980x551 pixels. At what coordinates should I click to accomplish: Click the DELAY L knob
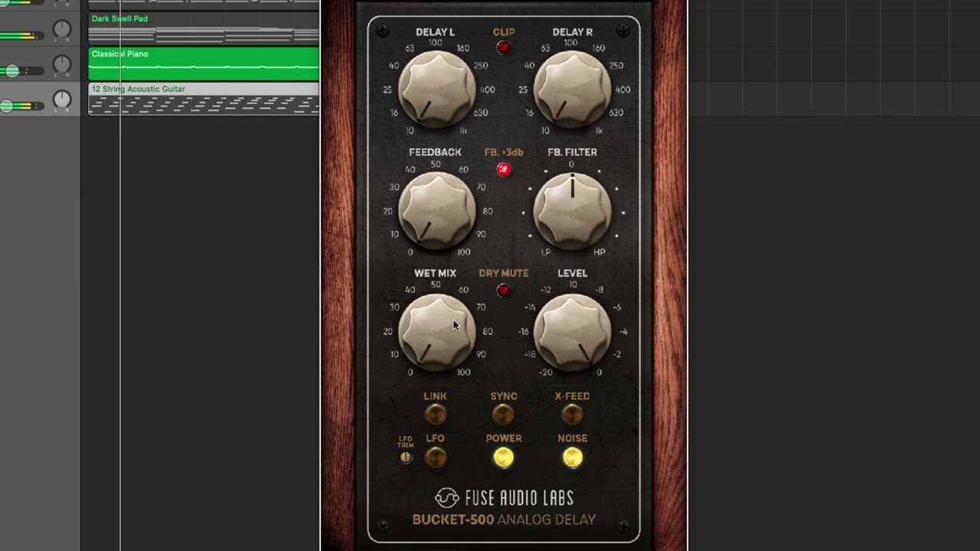[x=436, y=90]
